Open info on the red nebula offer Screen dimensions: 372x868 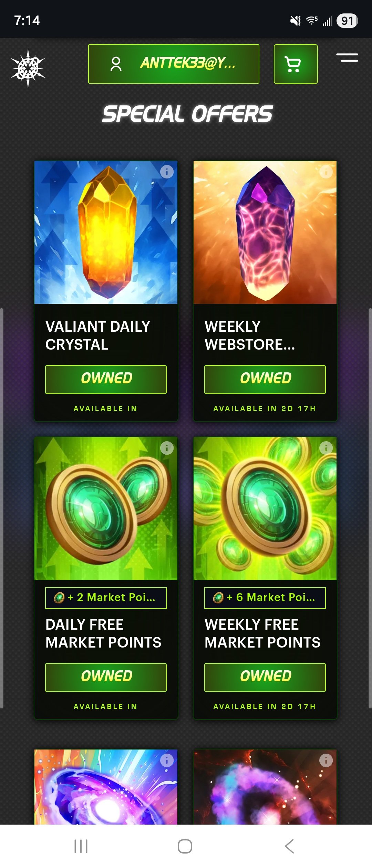click(326, 760)
